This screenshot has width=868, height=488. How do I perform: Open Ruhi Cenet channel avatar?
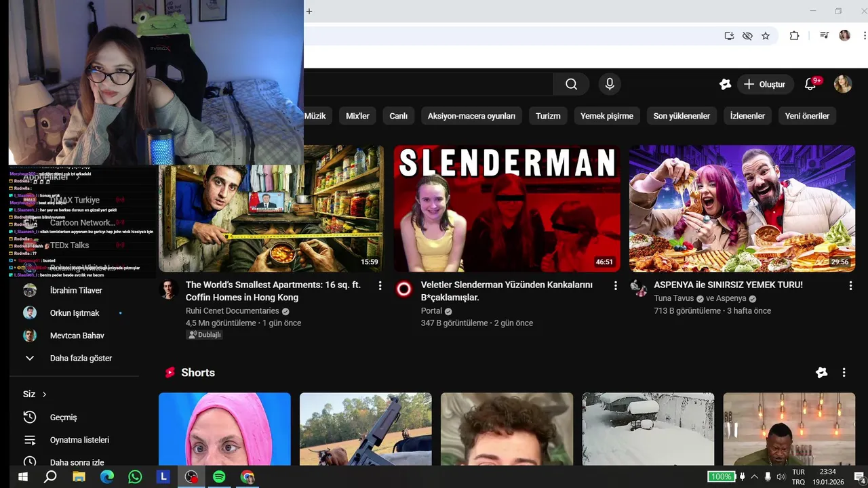(x=168, y=289)
